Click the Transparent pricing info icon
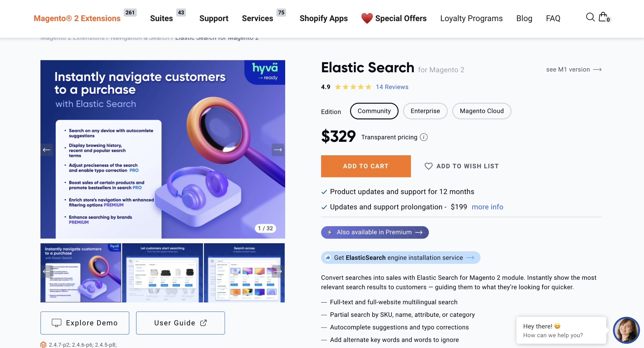The height and width of the screenshot is (348, 644). click(x=423, y=137)
